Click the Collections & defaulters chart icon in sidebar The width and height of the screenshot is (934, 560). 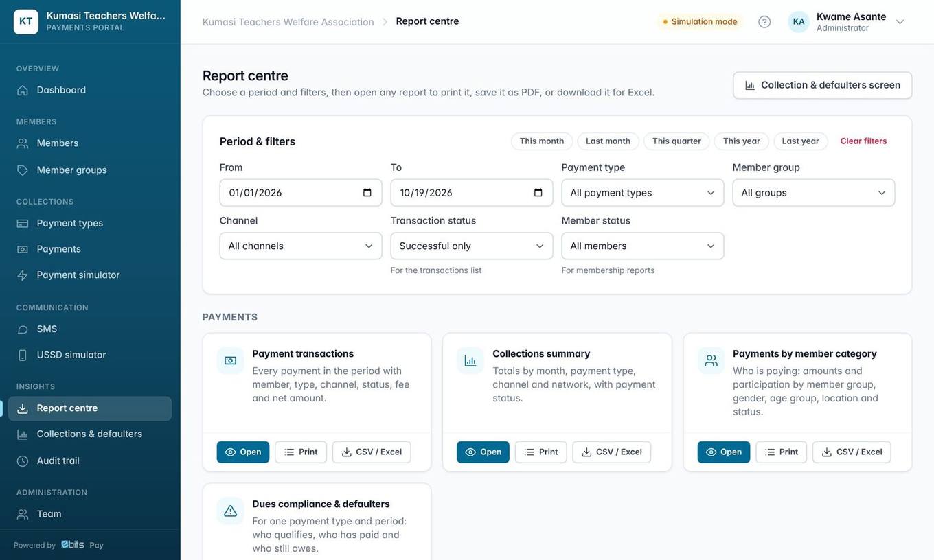coord(23,434)
